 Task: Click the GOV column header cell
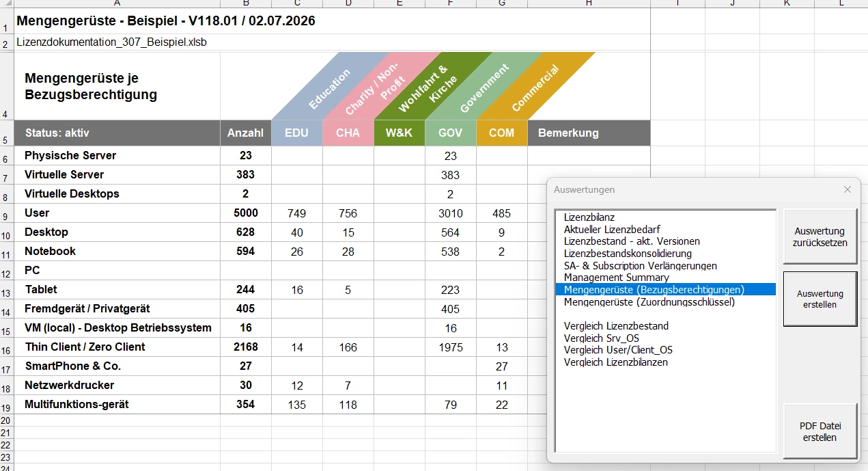pyautogui.click(x=451, y=133)
